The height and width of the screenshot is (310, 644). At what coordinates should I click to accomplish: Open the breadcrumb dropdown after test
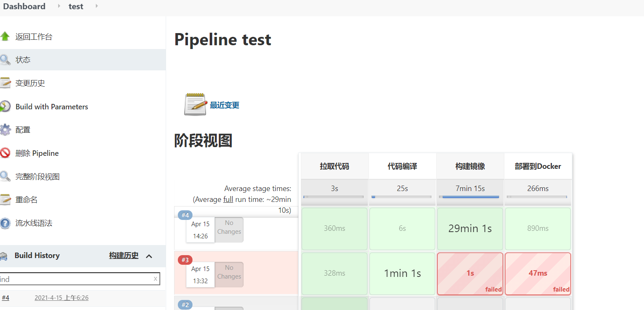[96, 6]
